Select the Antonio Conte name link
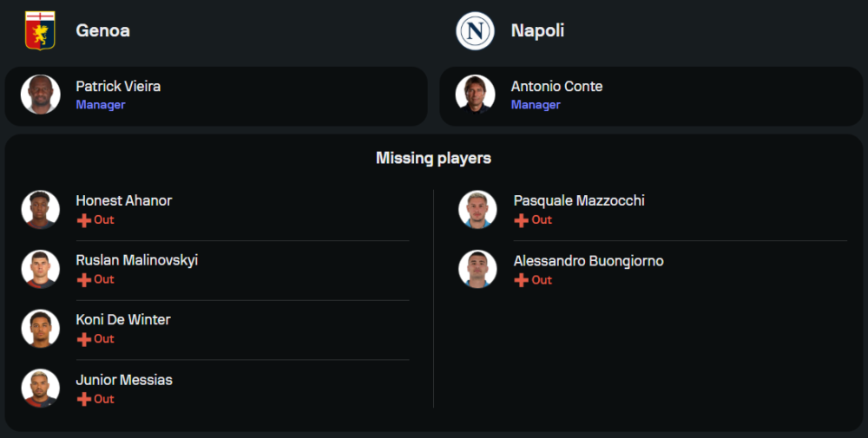The height and width of the screenshot is (438, 868). [x=556, y=87]
